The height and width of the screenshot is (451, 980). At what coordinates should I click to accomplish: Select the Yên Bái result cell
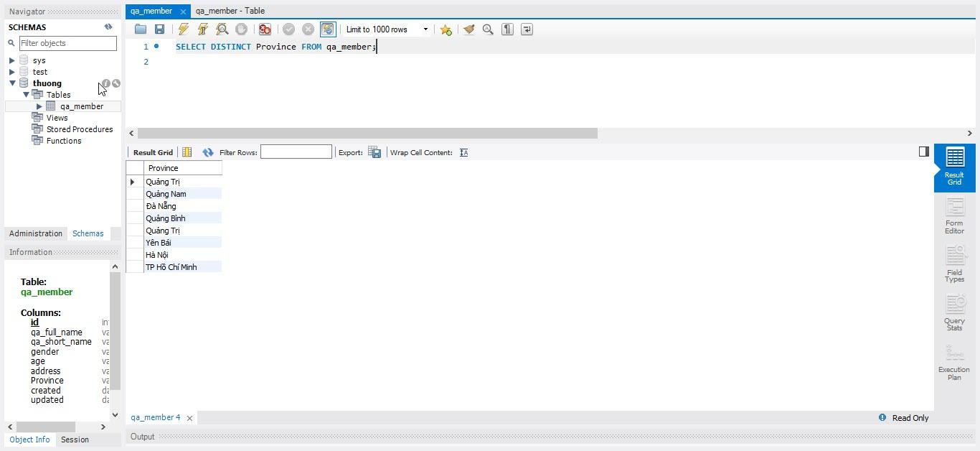click(183, 243)
